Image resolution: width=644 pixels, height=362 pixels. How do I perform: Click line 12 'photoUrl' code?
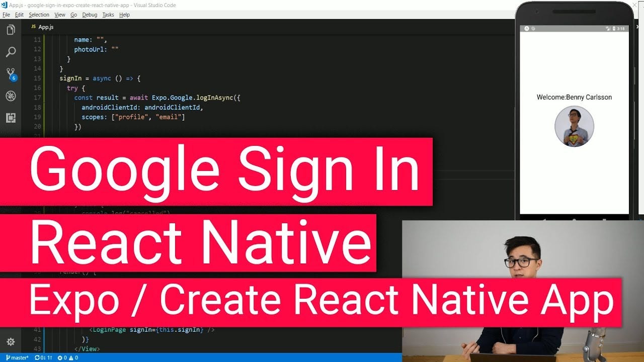96,49
